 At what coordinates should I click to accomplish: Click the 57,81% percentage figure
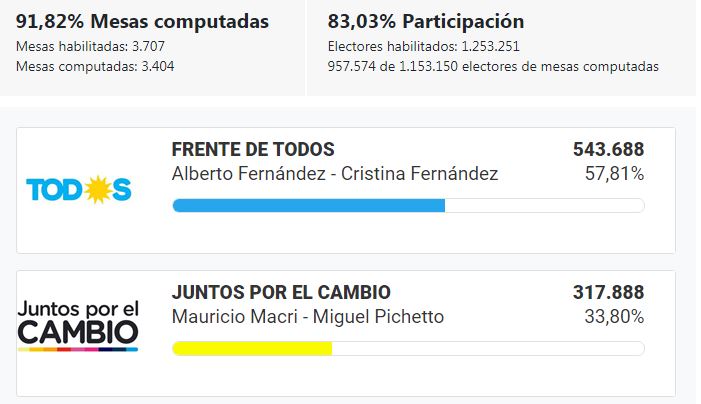[614, 174]
